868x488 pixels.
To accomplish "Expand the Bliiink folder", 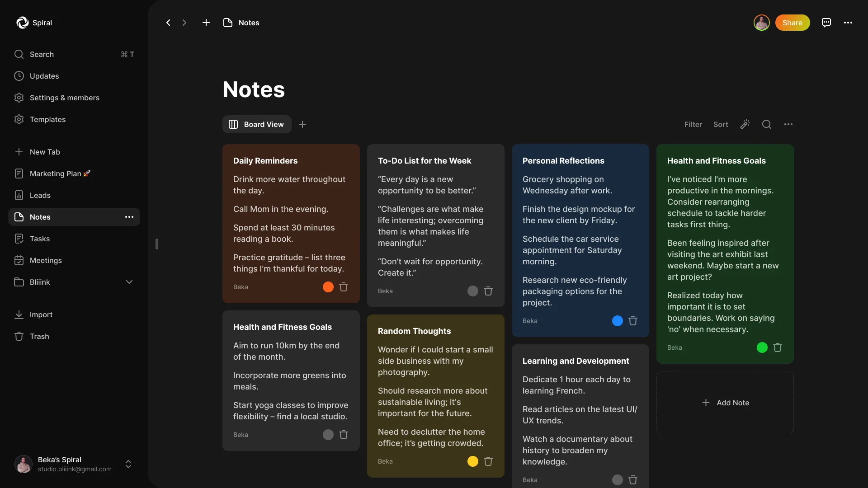I will 129,282.
